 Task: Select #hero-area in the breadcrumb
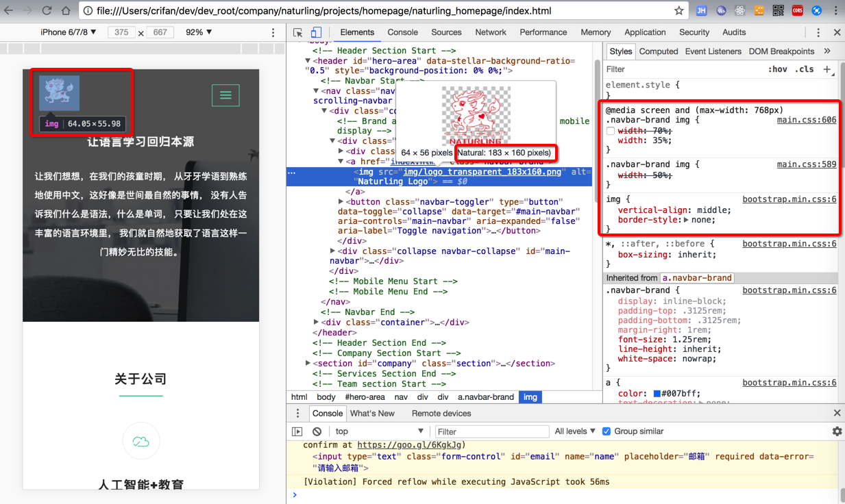pyautogui.click(x=365, y=397)
